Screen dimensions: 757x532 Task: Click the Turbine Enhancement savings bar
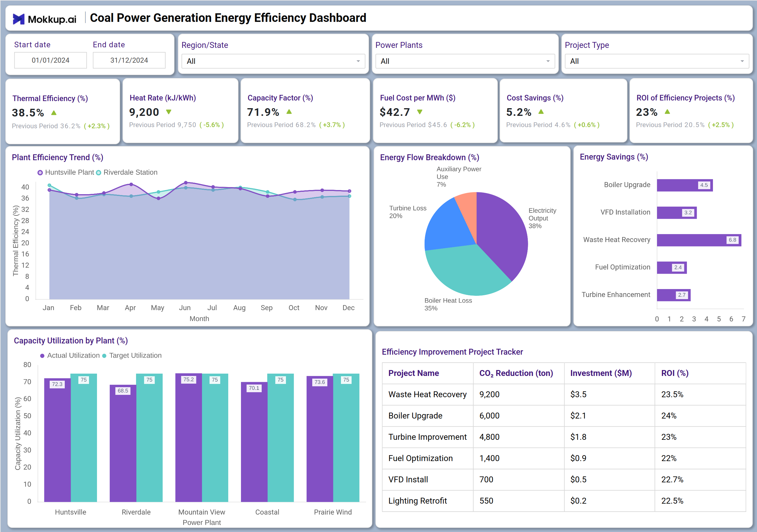click(x=674, y=295)
